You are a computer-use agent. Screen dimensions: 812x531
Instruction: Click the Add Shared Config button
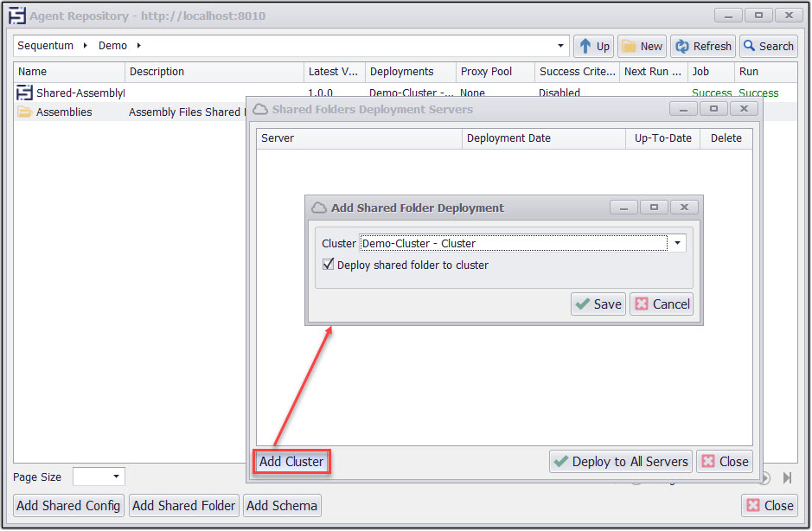pos(67,505)
